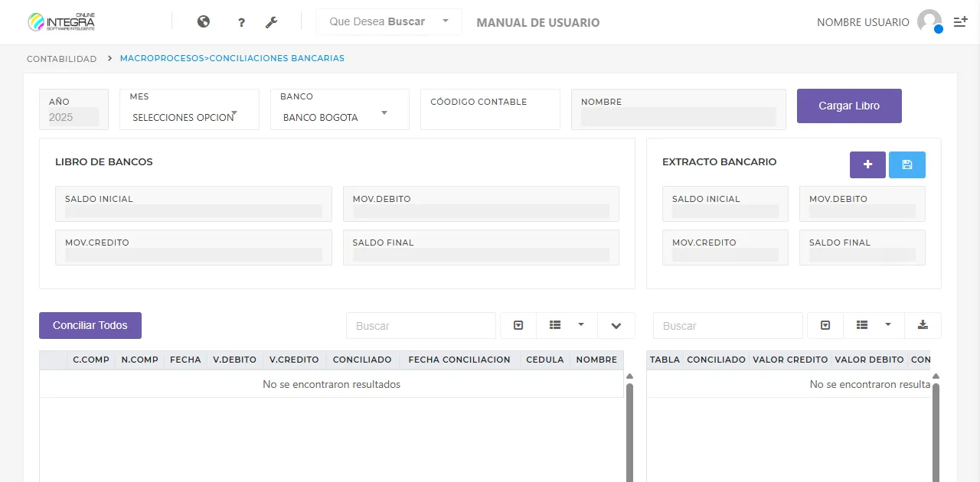
Task: Toggle pagination switch on libro table toolbar
Action: point(518,325)
